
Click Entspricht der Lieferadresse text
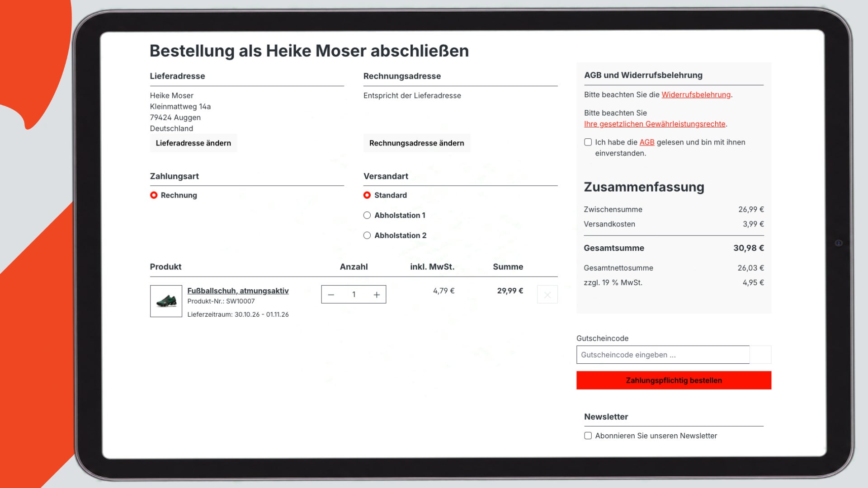click(412, 96)
